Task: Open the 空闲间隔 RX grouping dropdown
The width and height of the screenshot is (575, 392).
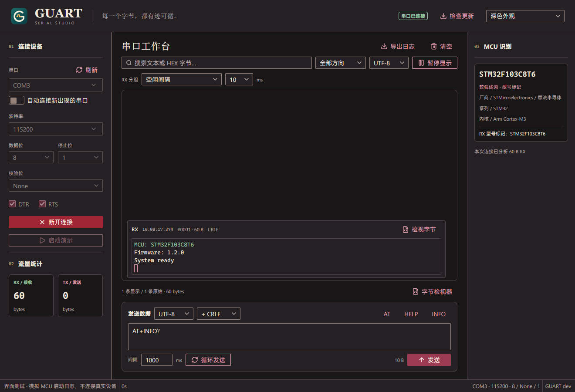Action: point(182,79)
